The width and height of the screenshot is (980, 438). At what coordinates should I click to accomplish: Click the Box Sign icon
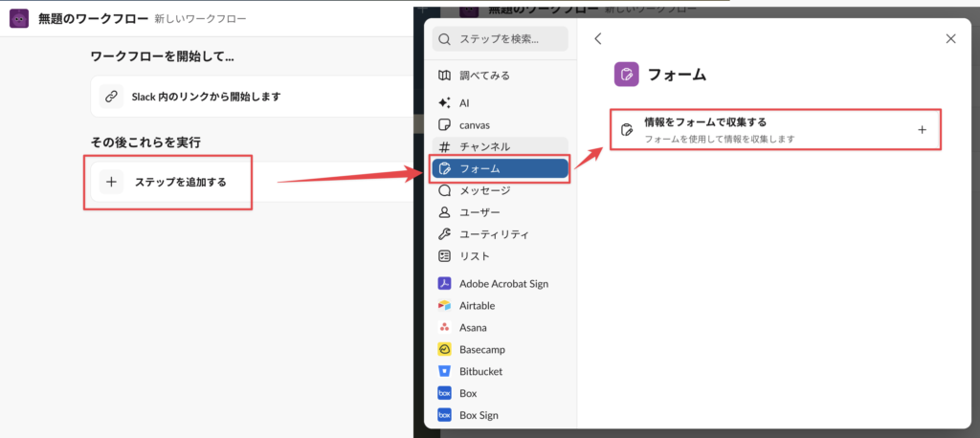(444, 415)
